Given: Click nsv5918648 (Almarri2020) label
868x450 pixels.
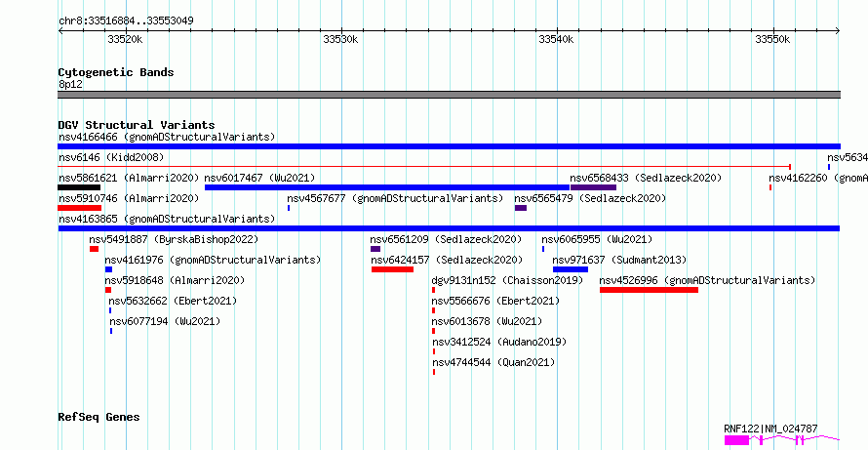Looking at the screenshot, I should (175, 280).
